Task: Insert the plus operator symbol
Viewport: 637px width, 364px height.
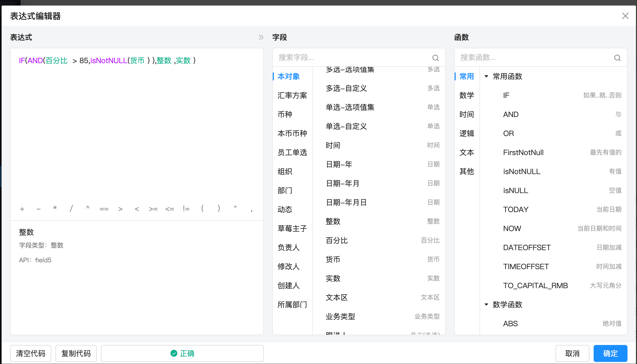Action: click(22, 209)
